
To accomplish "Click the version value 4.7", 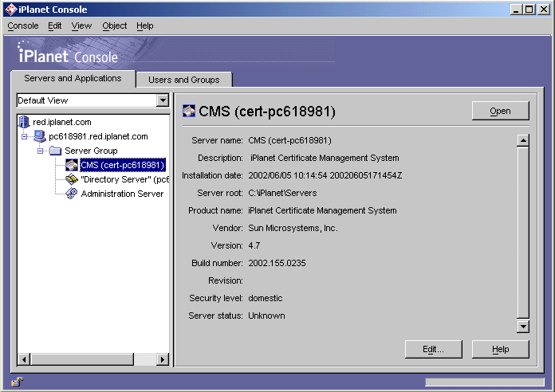I will [x=254, y=245].
